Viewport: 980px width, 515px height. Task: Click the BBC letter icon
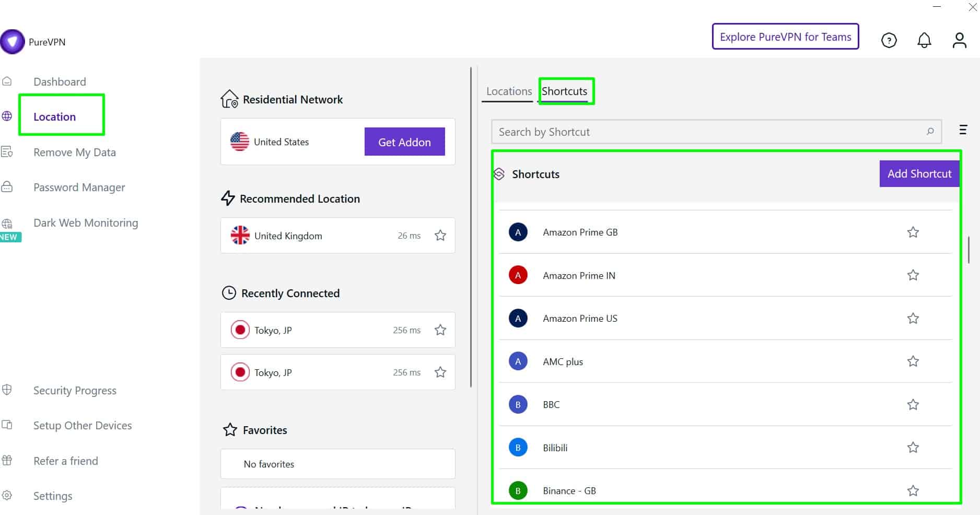click(518, 404)
